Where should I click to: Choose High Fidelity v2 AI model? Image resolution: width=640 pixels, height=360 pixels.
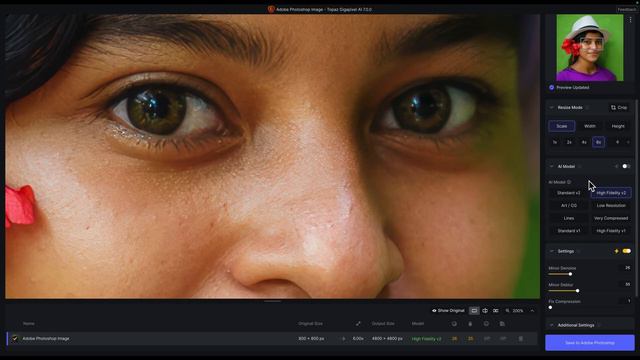[611, 193]
